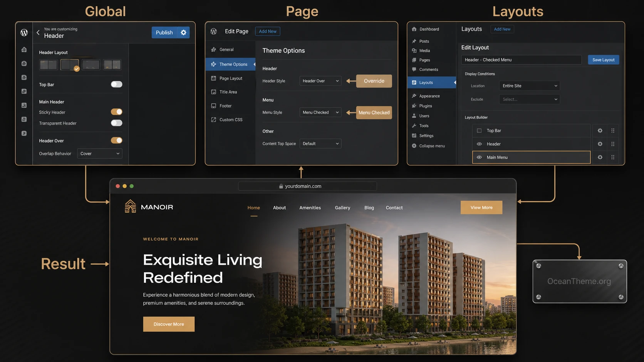
Task: Click the Manoir logo icon on website
Action: (130, 206)
